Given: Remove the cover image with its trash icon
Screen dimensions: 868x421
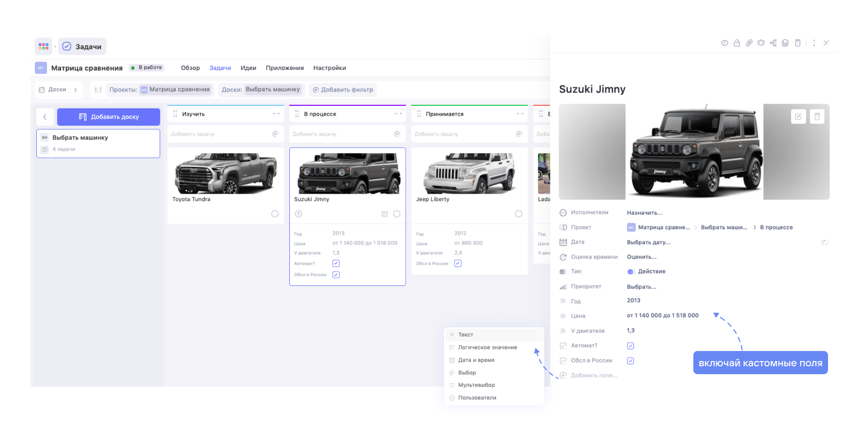Looking at the screenshot, I should pyautogui.click(x=817, y=117).
